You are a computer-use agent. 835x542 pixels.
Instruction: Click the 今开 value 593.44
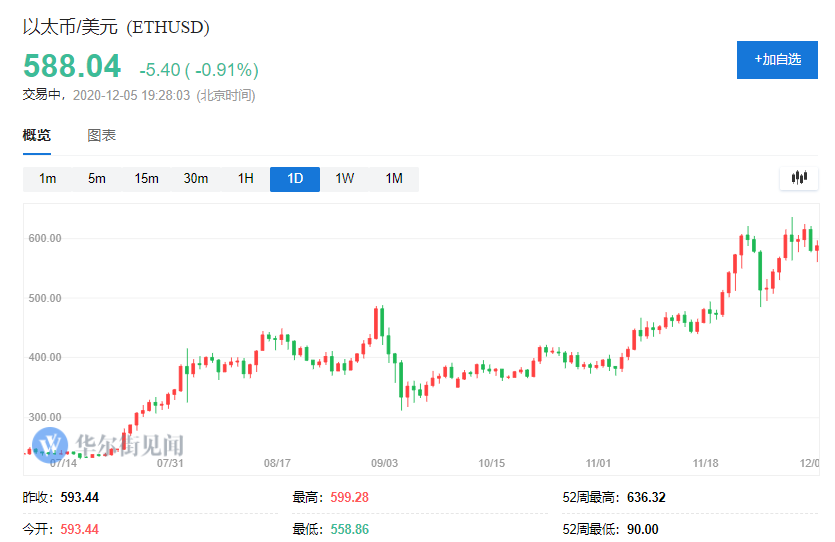pyautogui.click(x=79, y=529)
